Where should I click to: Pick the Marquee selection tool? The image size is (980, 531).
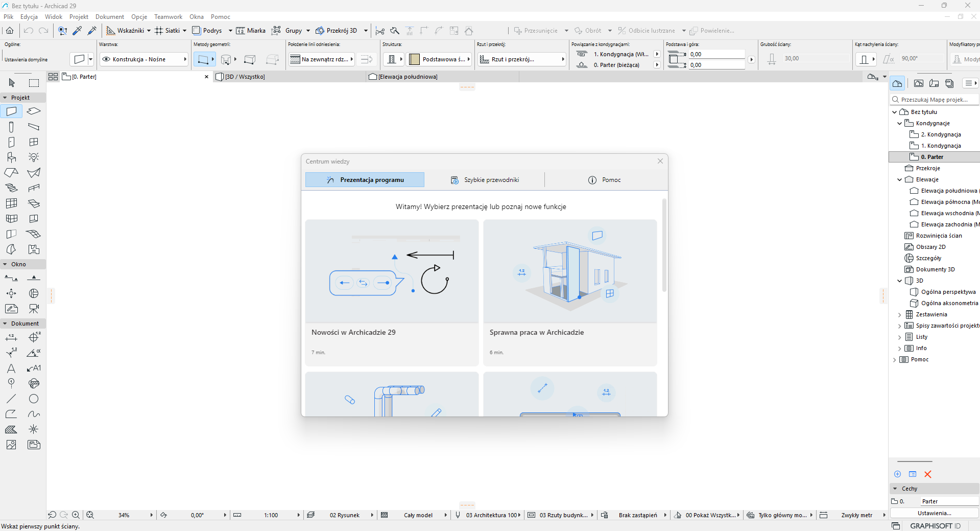click(34, 83)
